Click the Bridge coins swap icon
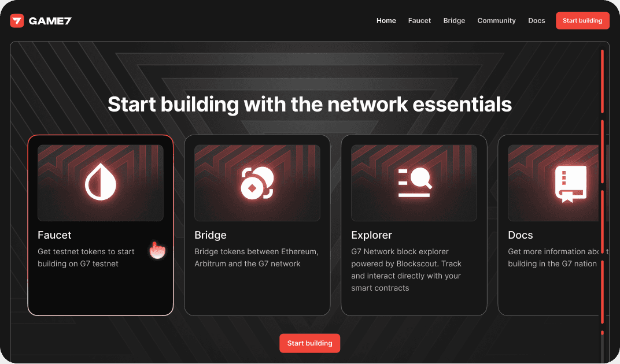Image resolution: width=620 pixels, height=364 pixels. (x=257, y=183)
